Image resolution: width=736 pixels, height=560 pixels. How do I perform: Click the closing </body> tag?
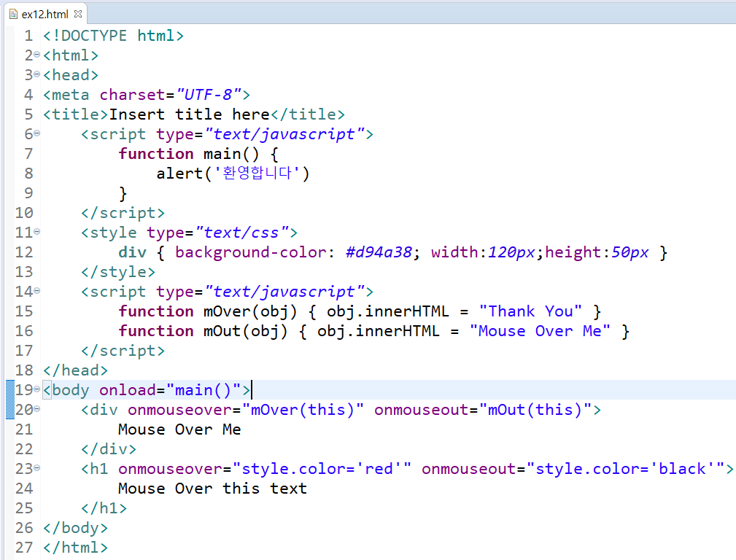(x=76, y=528)
